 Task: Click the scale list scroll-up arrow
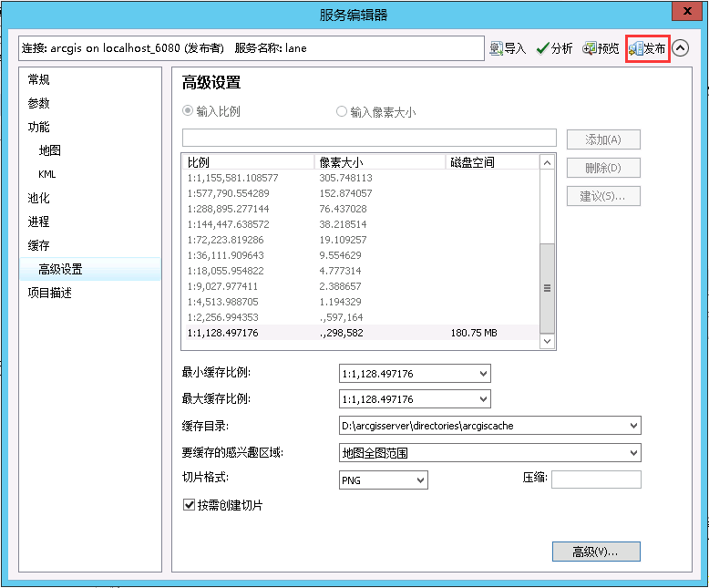(x=547, y=163)
